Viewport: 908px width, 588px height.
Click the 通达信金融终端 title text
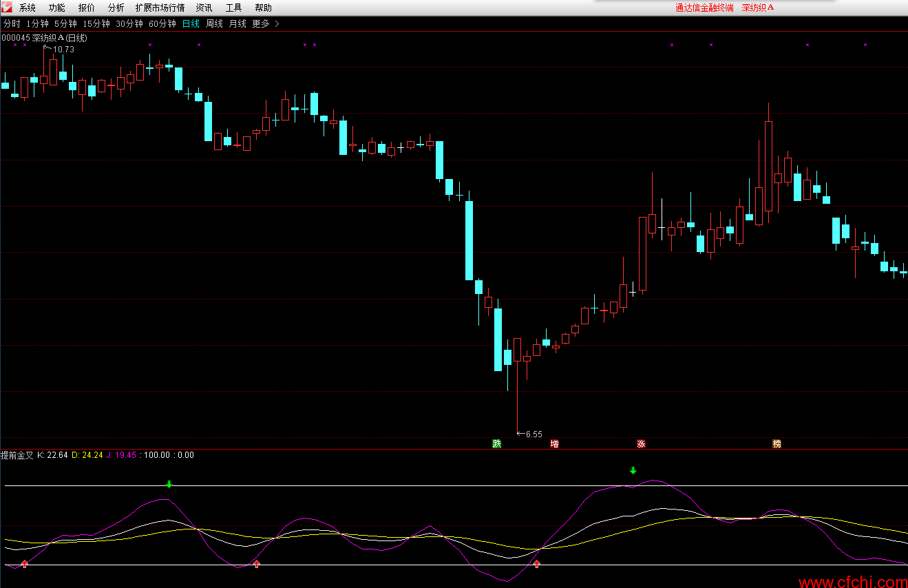[x=704, y=8]
